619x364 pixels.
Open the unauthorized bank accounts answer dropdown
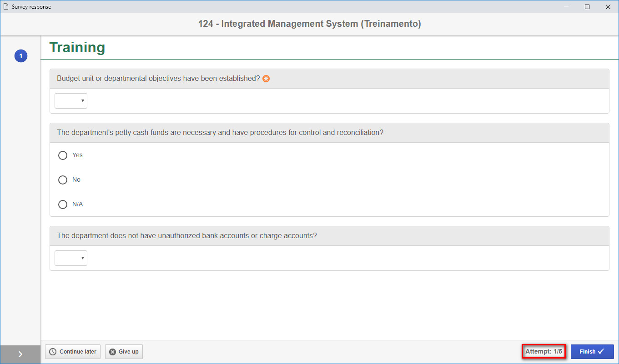coord(71,258)
